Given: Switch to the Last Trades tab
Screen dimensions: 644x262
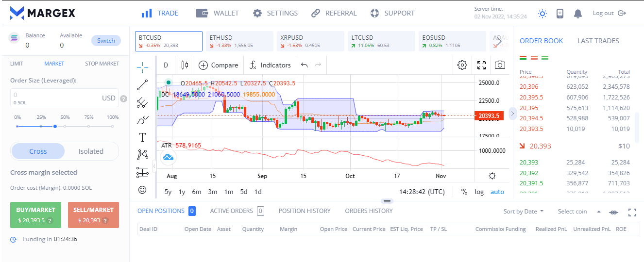Looking at the screenshot, I should click(598, 41).
